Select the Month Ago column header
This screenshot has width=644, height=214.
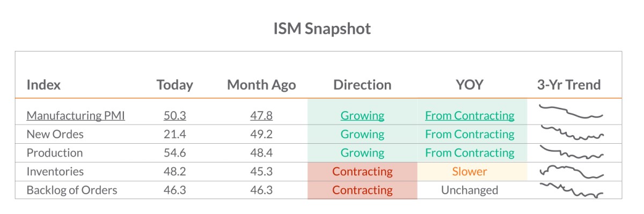[261, 85]
